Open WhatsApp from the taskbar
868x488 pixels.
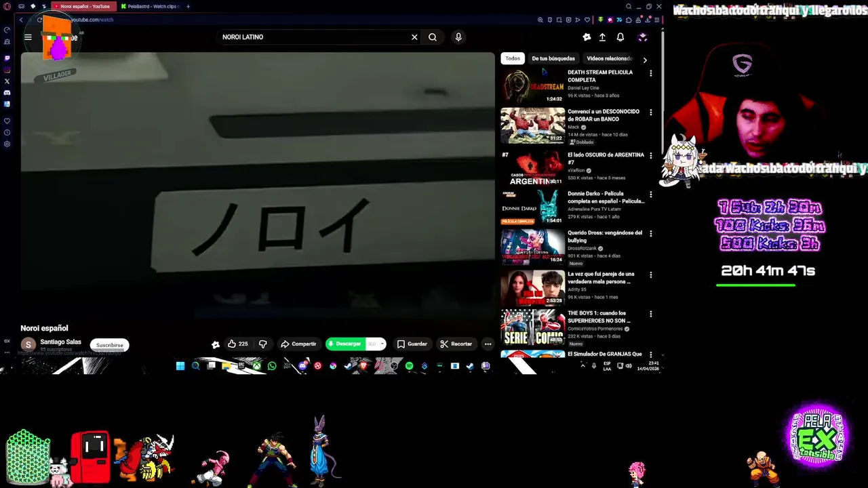pos(272,366)
